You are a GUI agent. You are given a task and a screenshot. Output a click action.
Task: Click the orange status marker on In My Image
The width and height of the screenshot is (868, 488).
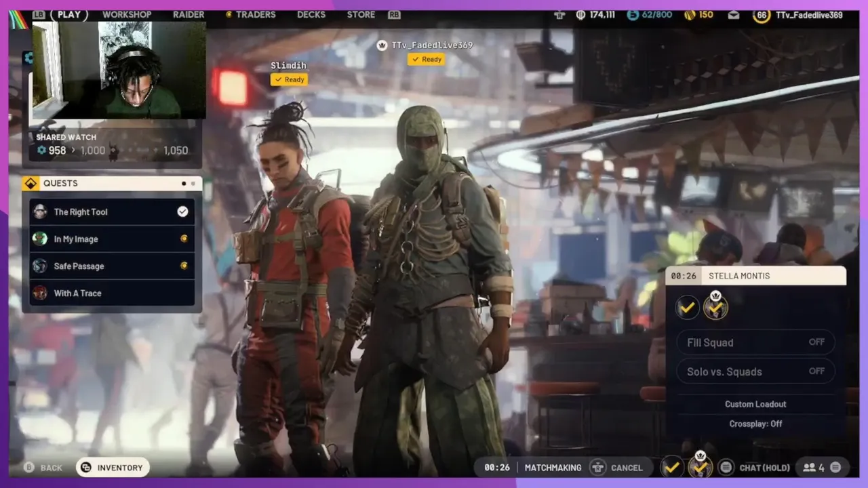click(184, 239)
